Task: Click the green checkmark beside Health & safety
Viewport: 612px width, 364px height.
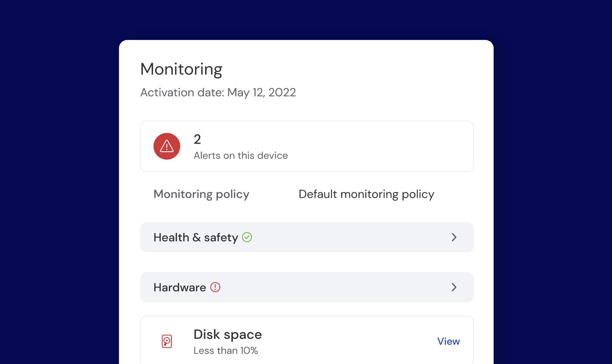Action: 247,237
